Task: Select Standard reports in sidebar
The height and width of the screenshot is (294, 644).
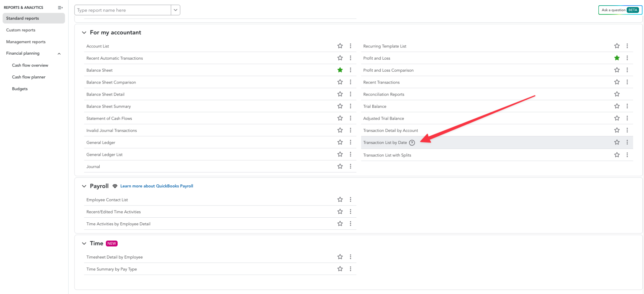Action: click(x=34, y=18)
